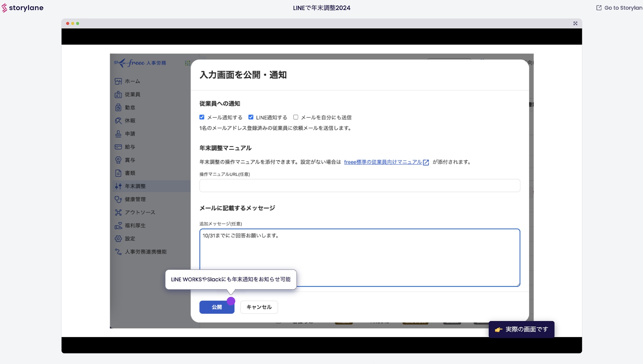Toggle メール通知する checkbox
The image size is (643, 364).
(x=202, y=117)
